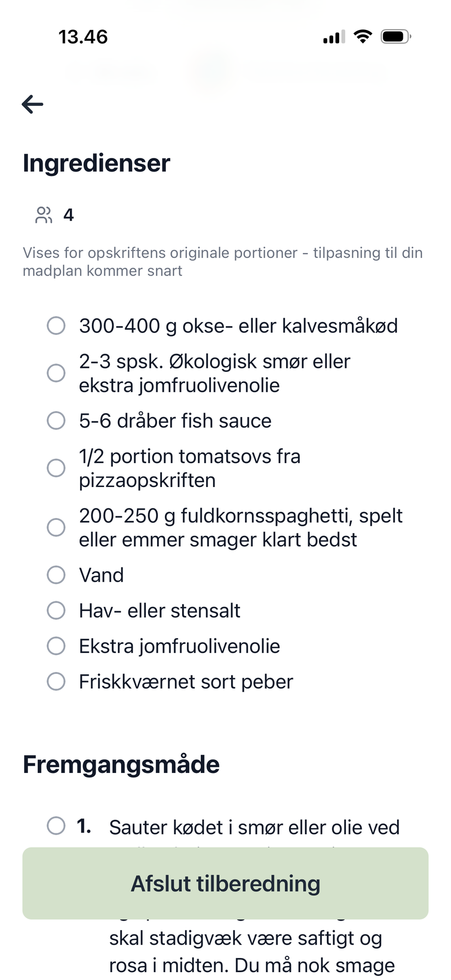Check off økologisk smør ingredient circle
The height and width of the screenshot is (980, 451).
(x=56, y=373)
